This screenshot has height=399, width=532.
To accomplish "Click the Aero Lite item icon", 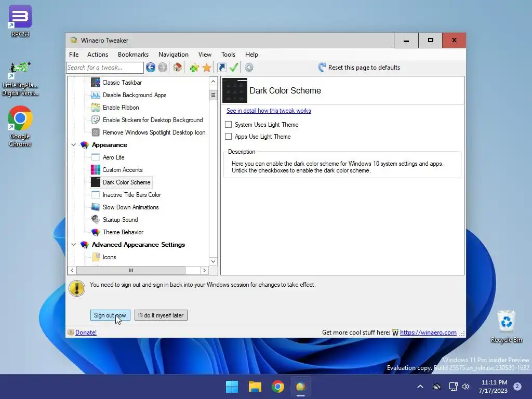I will tap(96, 157).
